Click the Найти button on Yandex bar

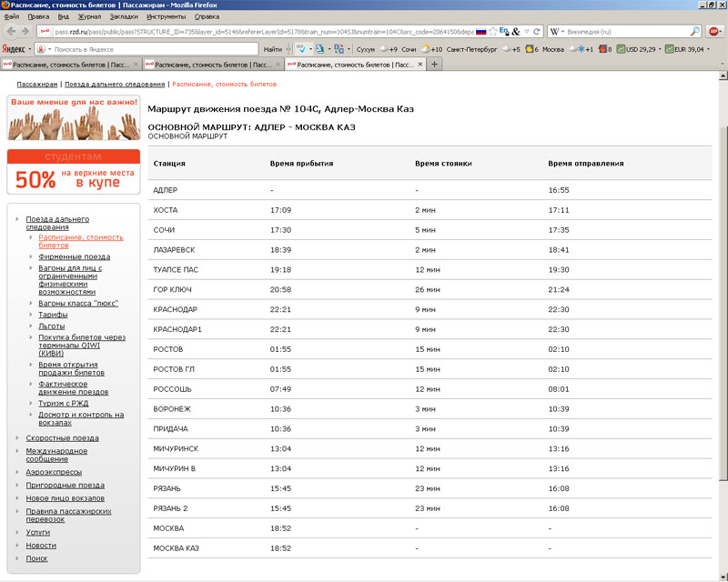click(x=272, y=48)
